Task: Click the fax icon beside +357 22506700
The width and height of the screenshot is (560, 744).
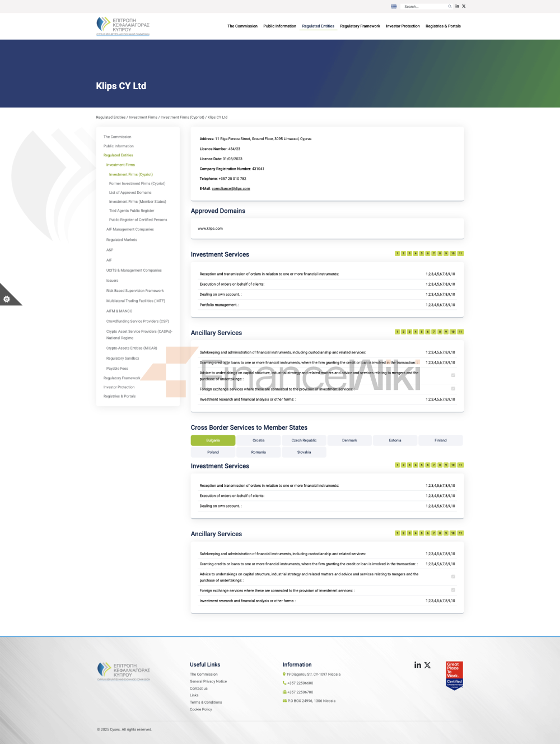Action: [x=284, y=692]
